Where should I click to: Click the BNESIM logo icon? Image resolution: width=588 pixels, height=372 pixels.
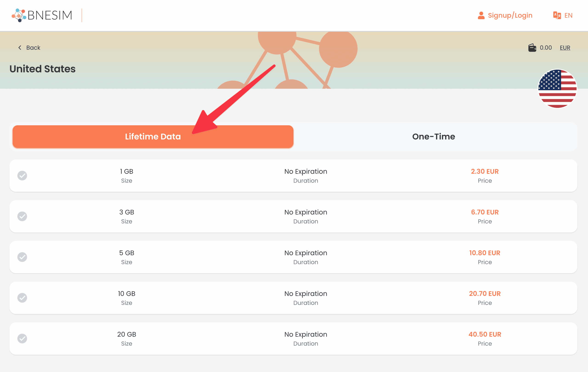[19, 15]
